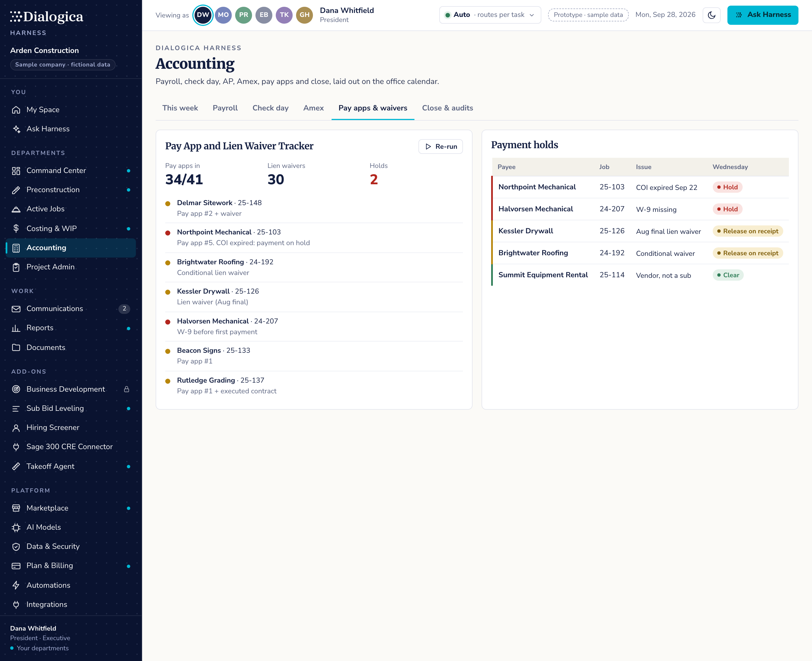Open Sage 300 CRE Connector
The height and width of the screenshot is (661, 812).
point(71,447)
